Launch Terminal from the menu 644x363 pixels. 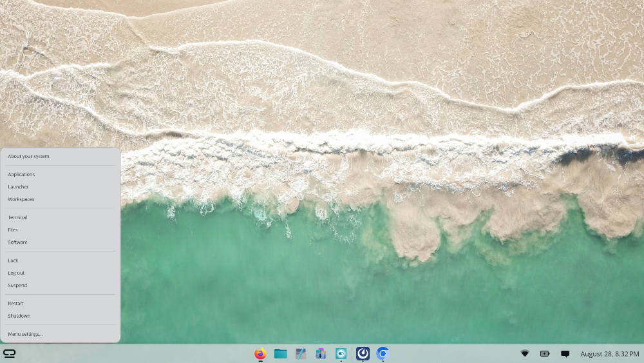pos(17,217)
